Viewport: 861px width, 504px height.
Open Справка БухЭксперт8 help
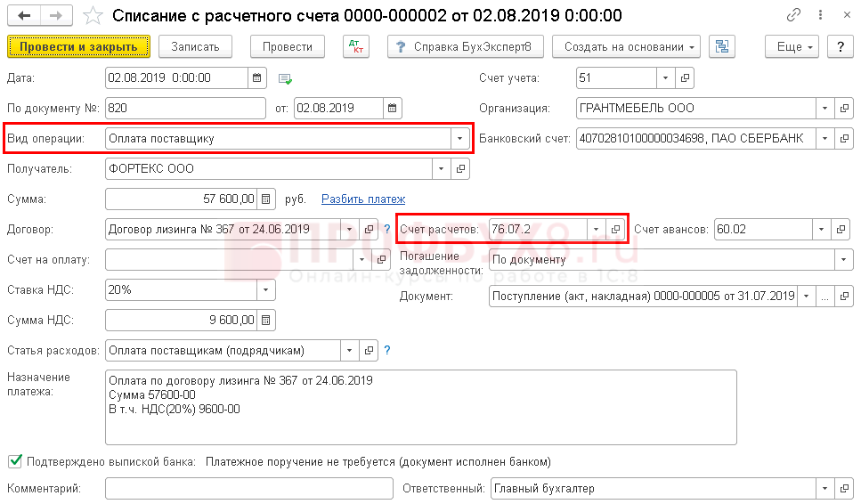(x=465, y=46)
